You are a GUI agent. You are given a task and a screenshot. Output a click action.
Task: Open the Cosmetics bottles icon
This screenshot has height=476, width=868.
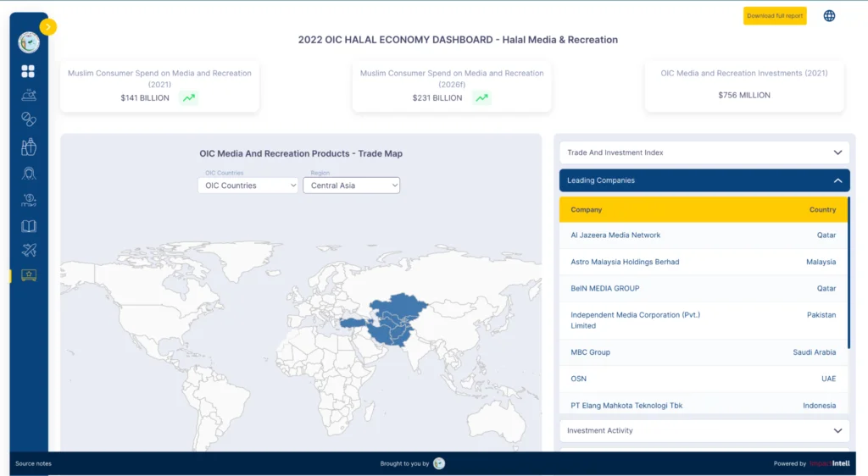(x=29, y=147)
